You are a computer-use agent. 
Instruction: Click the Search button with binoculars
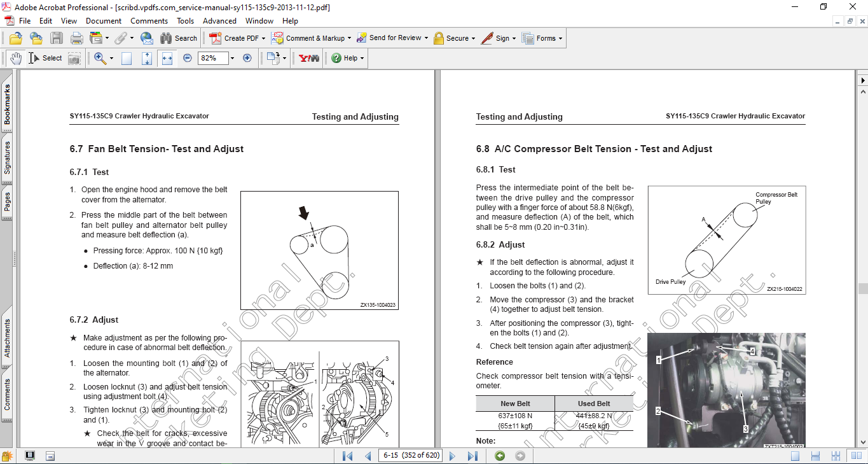click(179, 38)
